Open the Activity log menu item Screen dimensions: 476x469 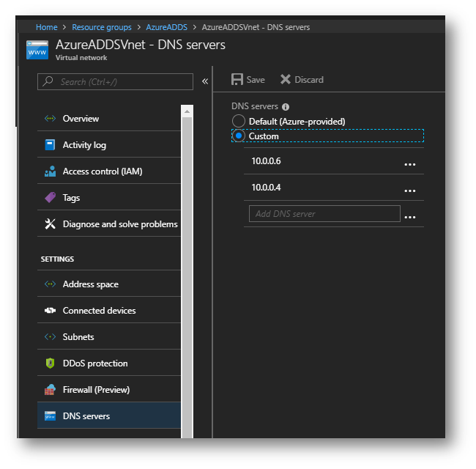[109, 145]
